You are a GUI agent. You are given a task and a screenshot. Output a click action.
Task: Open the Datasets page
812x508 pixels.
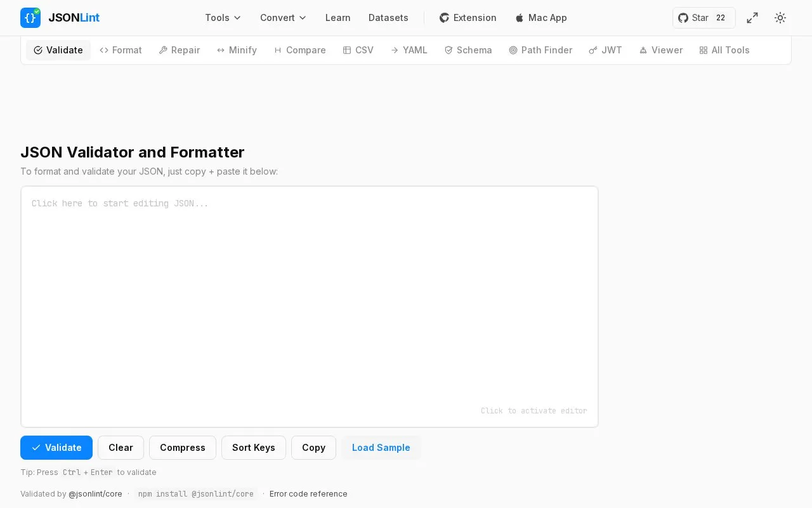click(388, 18)
